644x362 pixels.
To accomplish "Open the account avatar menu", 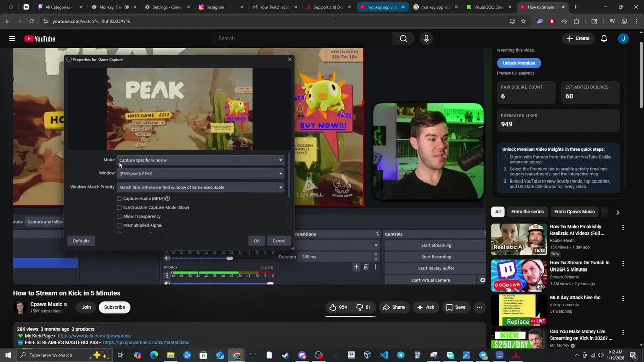I will click(x=623, y=38).
